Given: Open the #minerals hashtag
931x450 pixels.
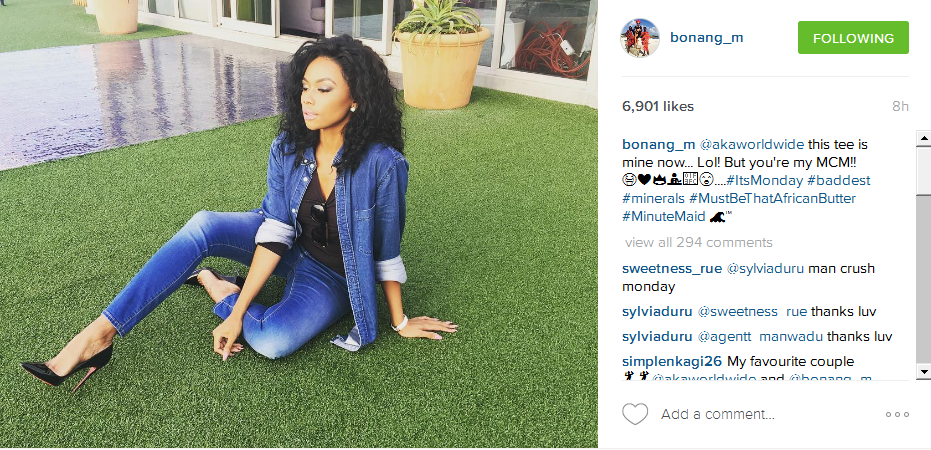Looking at the screenshot, I should [653, 198].
